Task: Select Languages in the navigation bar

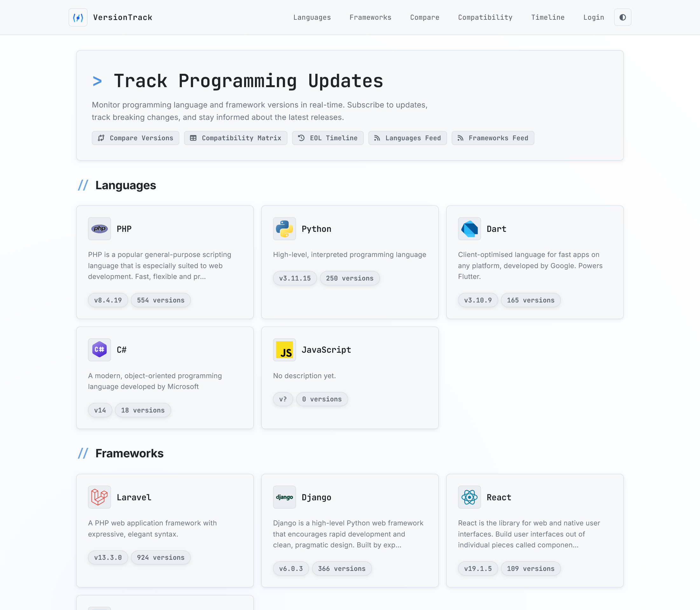Action: (x=312, y=17)
